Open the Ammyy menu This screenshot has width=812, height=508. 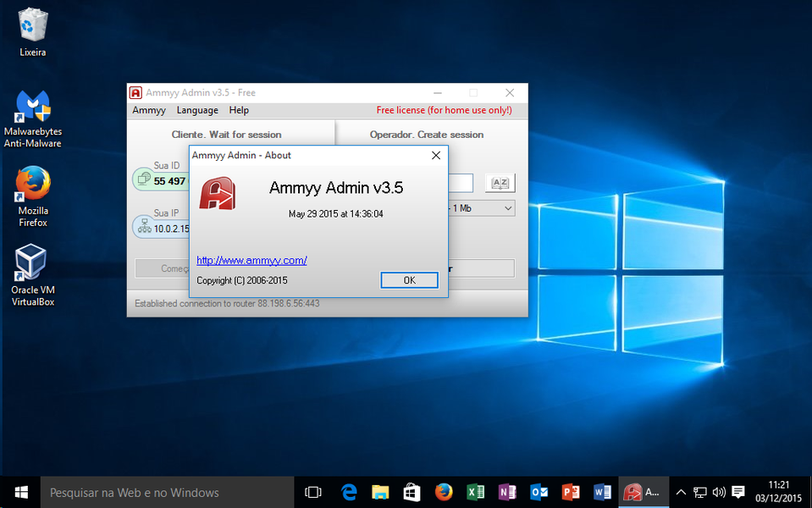tap(149, 110)
